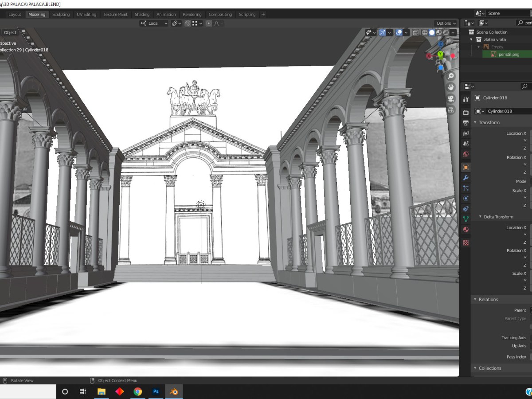The image size is (532, 399).
Task: Switch viewport shading to Wireframe mode
Action: (x=425, y=32)
